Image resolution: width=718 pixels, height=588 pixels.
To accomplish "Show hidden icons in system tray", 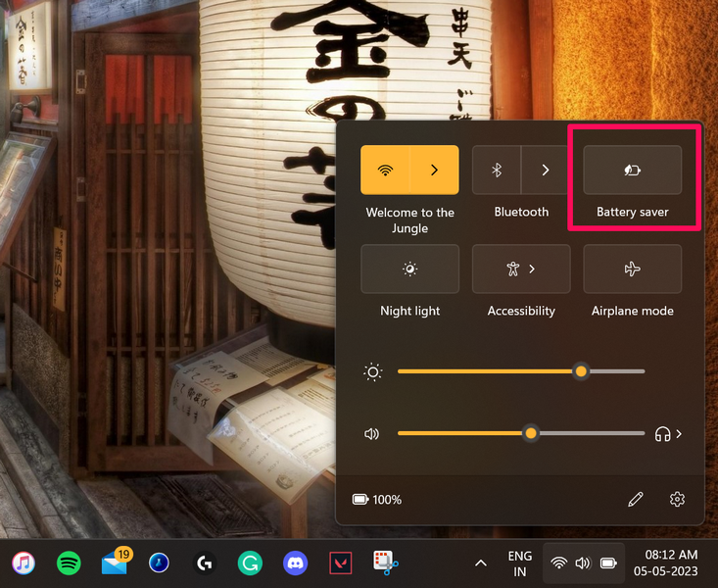I will tap(480, 563).
